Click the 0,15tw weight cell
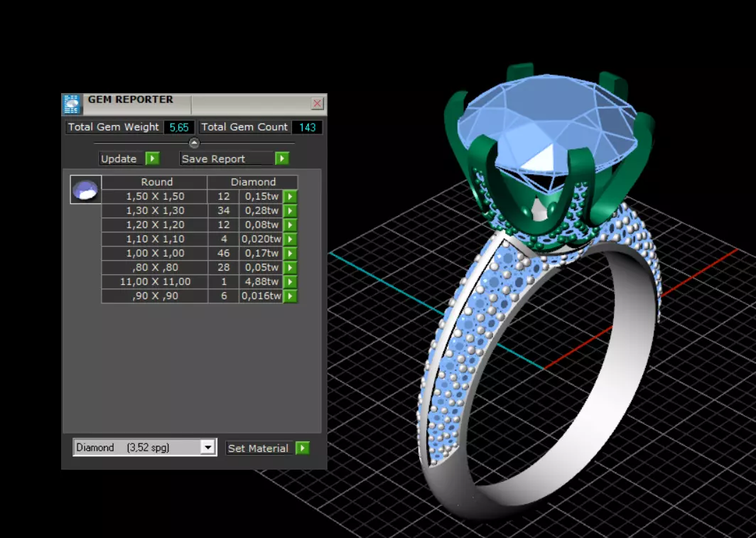 261,197
